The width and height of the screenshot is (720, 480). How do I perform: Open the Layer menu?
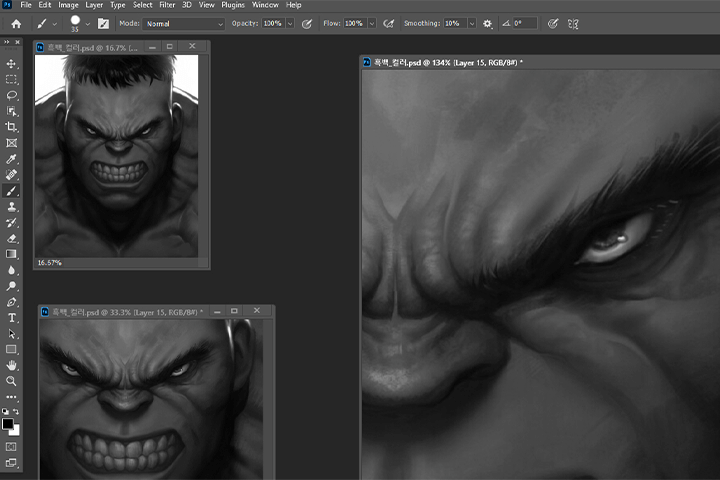tap(94, 5)
